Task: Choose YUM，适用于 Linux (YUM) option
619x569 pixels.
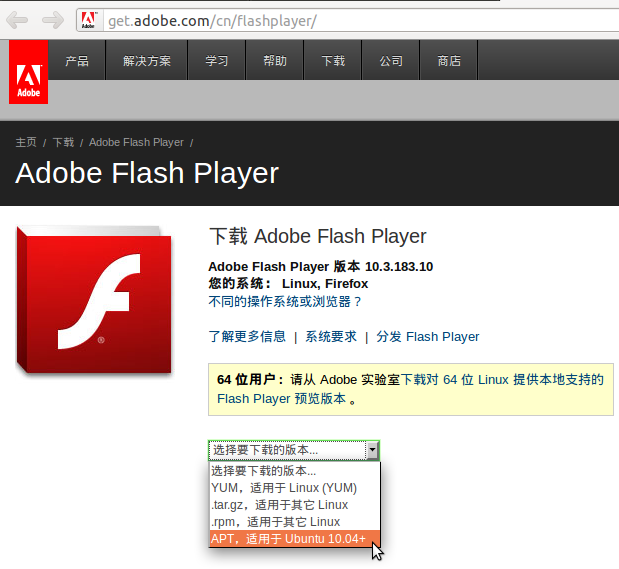Action: [x=294, y=488]
